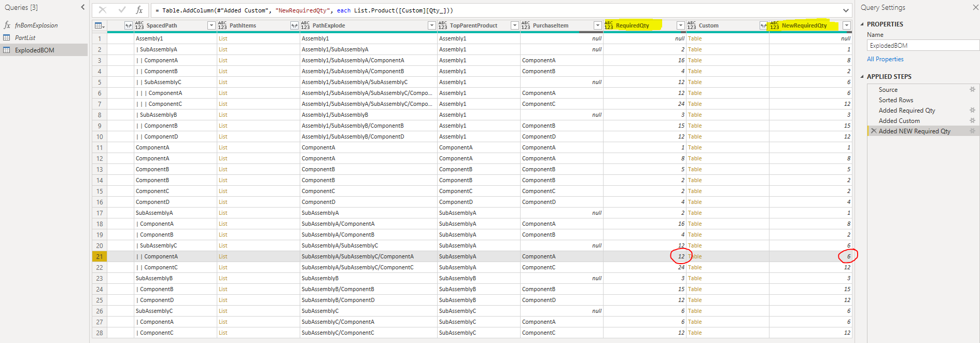980x343 pixels.
Task: Select the Added NEW Required Qty step
Action: (915, 131)
